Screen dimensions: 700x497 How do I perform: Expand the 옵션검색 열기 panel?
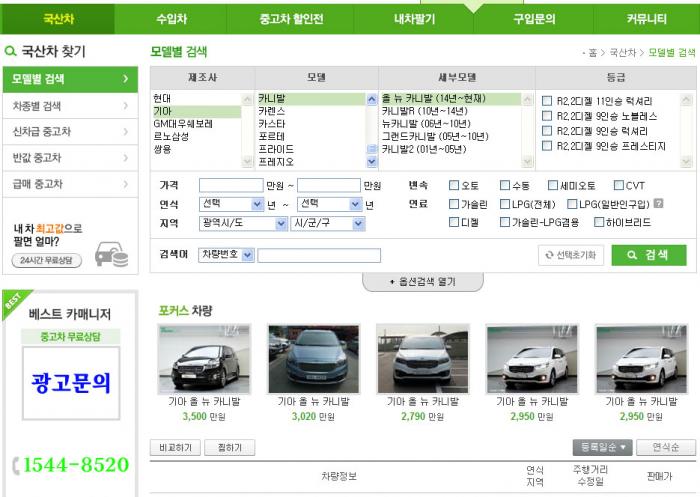(422, 282)
